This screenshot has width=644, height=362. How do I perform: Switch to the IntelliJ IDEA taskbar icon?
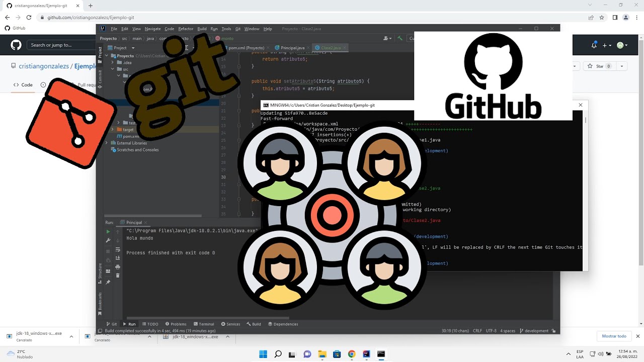click(366, 354)
